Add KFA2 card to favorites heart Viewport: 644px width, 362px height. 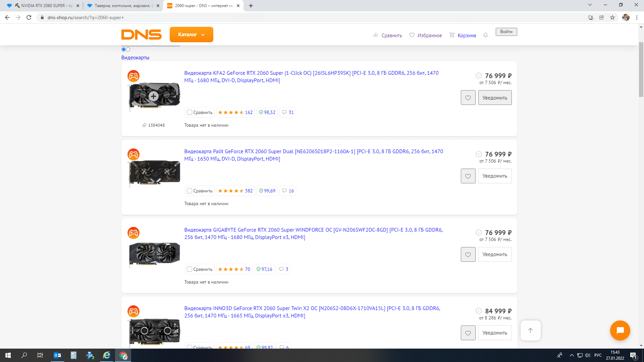point(468,98)
